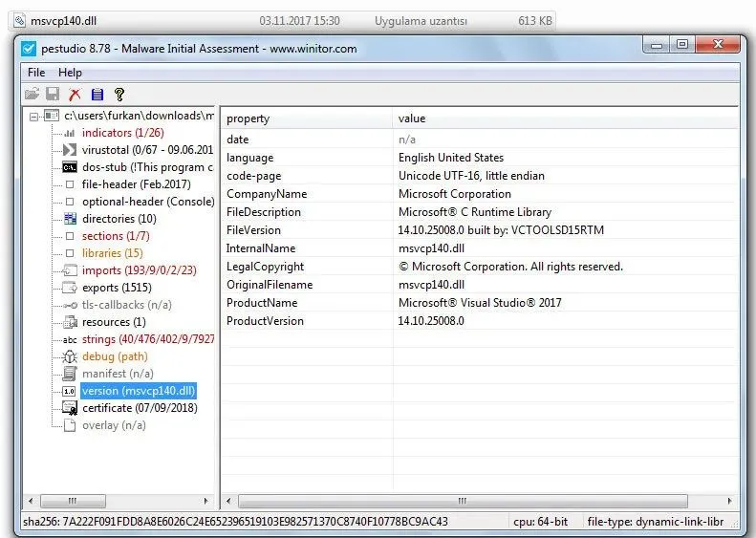Image resolution: width=756 pixels, height=538 pixels.
Task: Click the save floppy disk toolbar icon
Action: pyautogui.click(x=52, y=94)
